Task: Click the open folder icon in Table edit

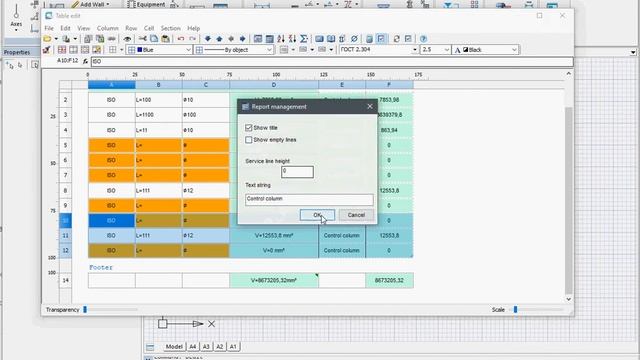Action: [x=47, y=39]
